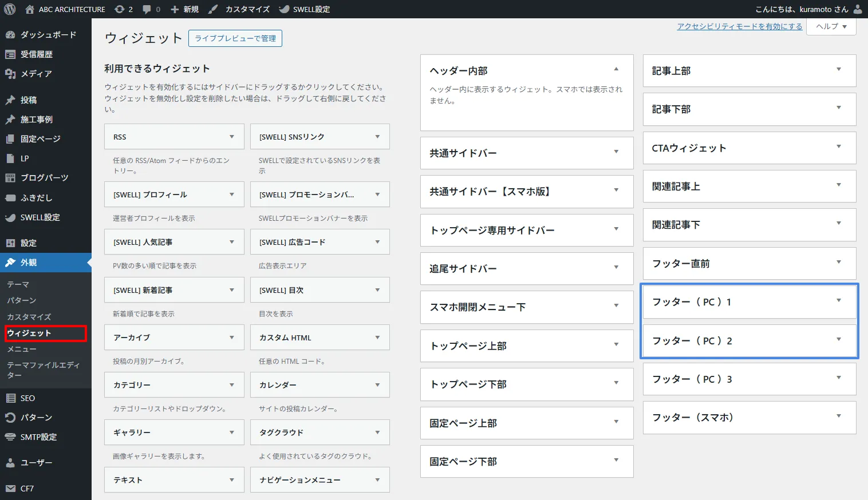Collapse the ヘッダー内部 widget area
The height and width of the screenshot is (500, 868).
click(616, 69)
